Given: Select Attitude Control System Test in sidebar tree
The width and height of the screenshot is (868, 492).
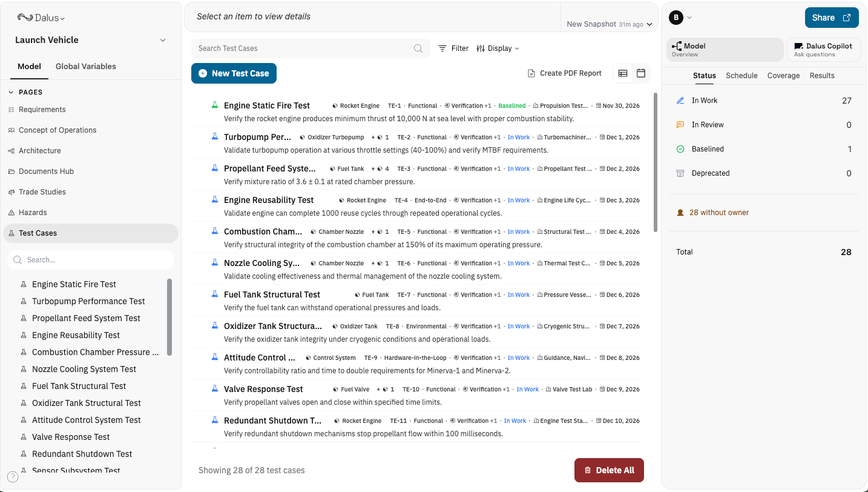Looking at the screenshot, I should 87,420.
